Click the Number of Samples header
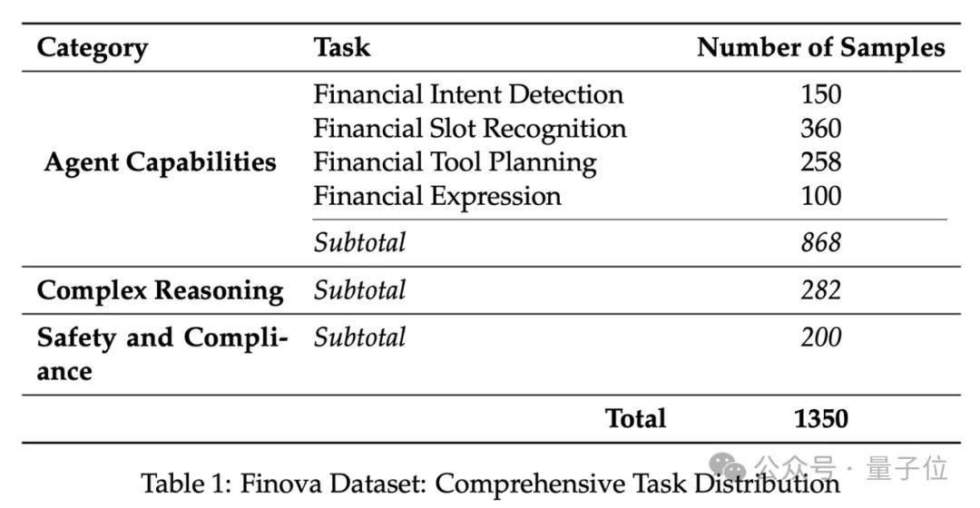The height and width of the screenshot is (508, 980). coord(820,47)
